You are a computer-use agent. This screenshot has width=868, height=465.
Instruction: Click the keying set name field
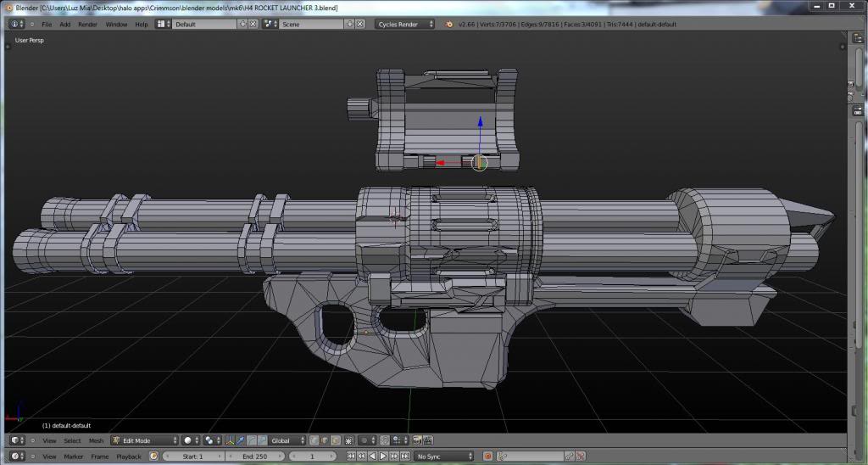(528, 457)
